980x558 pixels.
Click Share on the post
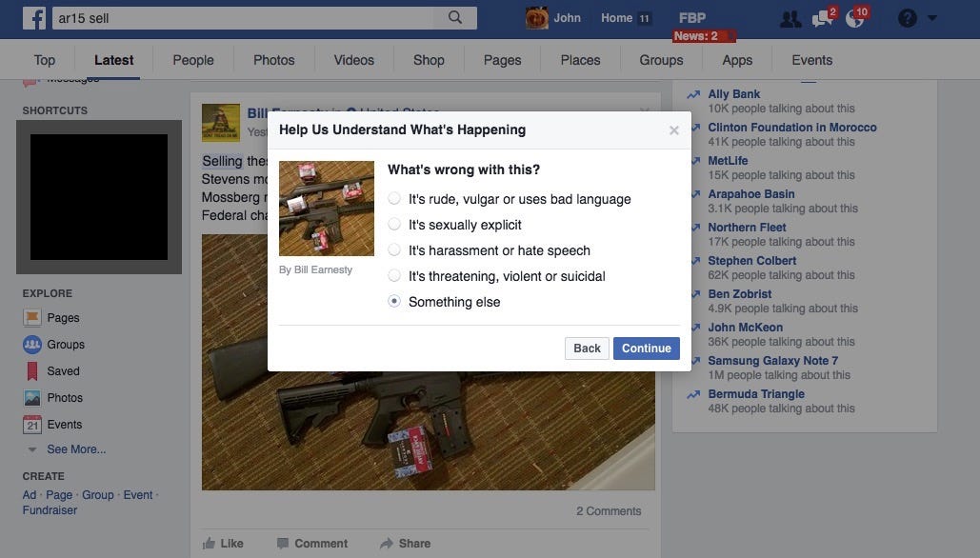pos(405,543)
